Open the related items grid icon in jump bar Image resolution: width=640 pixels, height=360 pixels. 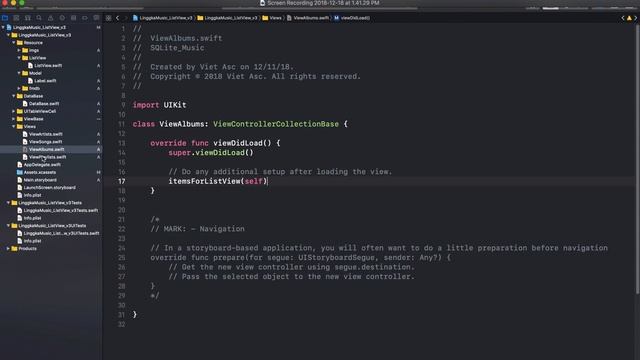(x=108, y=18)
